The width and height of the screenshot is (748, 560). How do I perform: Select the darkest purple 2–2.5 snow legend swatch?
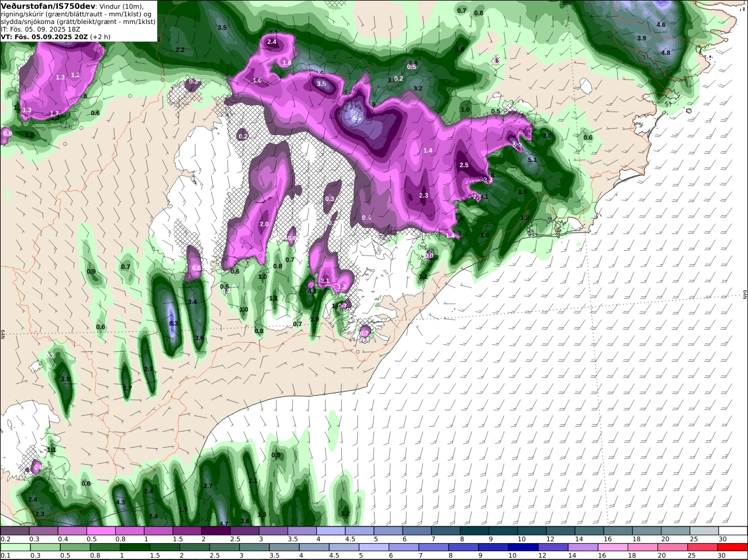point(216,531)
